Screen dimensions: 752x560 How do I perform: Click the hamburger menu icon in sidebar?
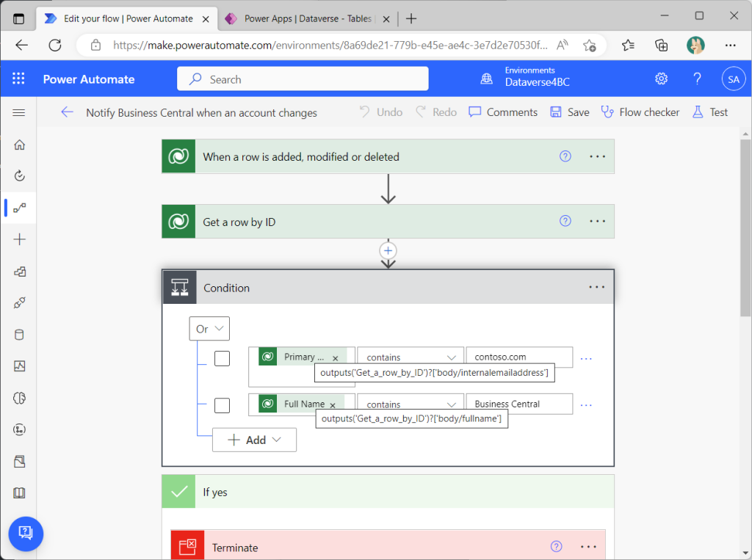[18, 113]
